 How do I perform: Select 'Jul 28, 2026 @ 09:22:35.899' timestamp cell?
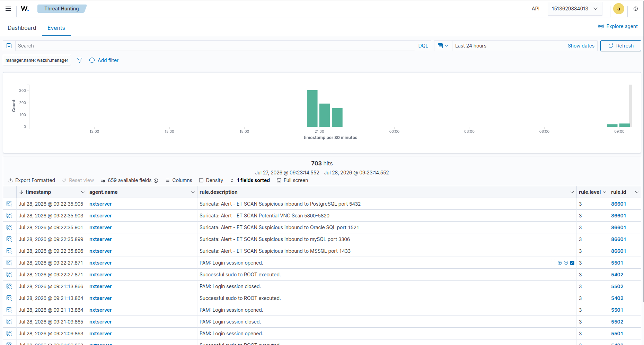(x=51, y=239)
